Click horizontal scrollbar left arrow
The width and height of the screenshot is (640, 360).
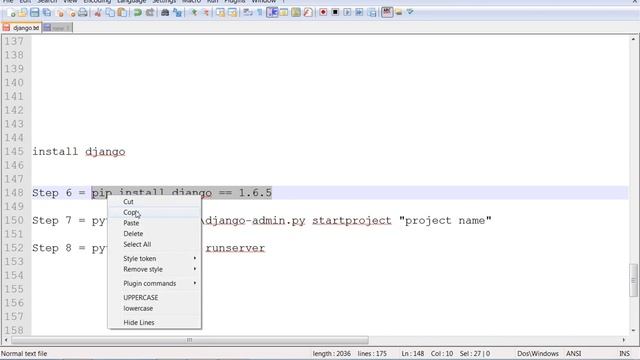coord(6,340)
